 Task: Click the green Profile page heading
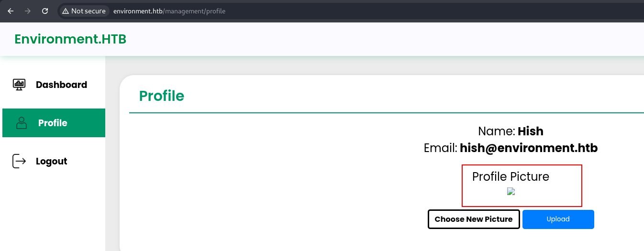(161, 96)
